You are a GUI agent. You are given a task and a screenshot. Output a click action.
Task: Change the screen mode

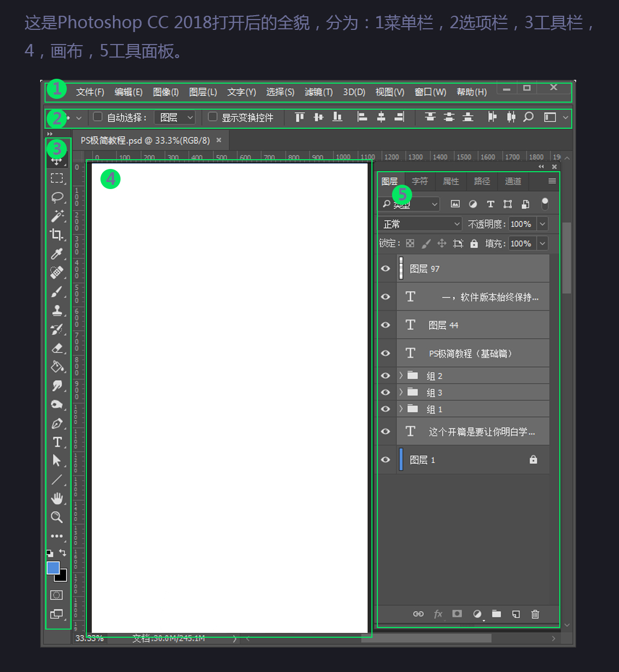pos(56,614)
